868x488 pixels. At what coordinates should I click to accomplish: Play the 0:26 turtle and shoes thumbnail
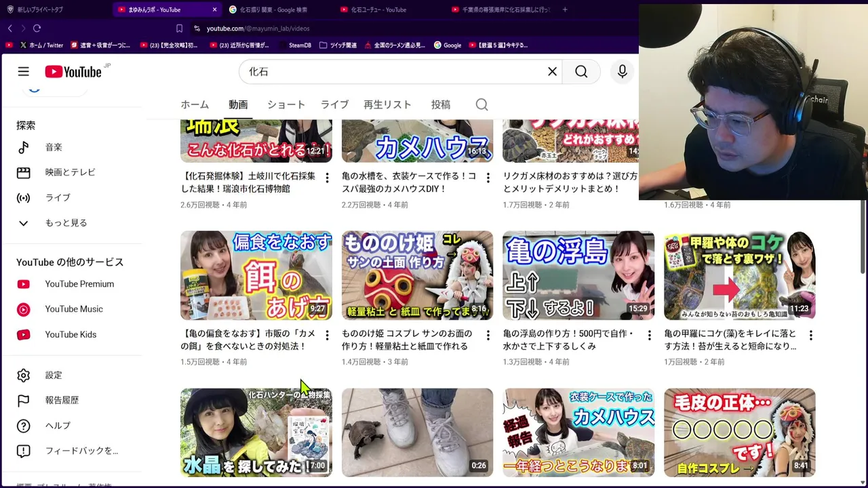[x=417, y=432]
